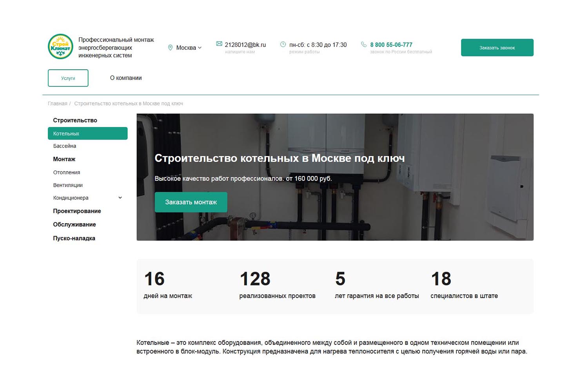This screenshot has width=588, height=392.
Task: Click the 16 дней на монтаж statistic
Action: click(168, 285)
